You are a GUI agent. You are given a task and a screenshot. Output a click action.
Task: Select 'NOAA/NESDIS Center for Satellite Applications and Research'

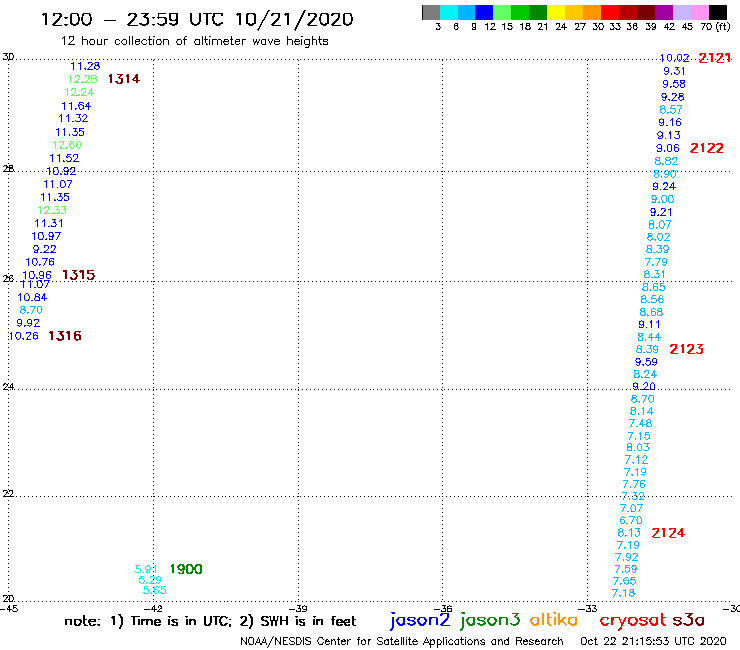(x=402, y=641)
